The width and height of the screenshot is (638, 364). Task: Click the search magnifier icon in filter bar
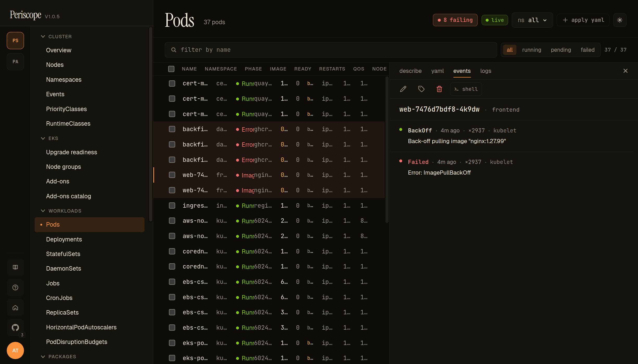pyautogui.click(x=174, y=50)
